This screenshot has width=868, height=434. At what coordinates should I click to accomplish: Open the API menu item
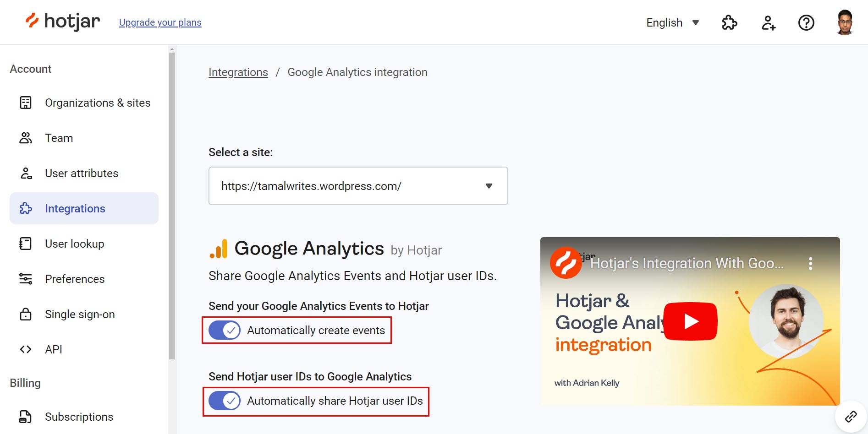click(84, 349)
